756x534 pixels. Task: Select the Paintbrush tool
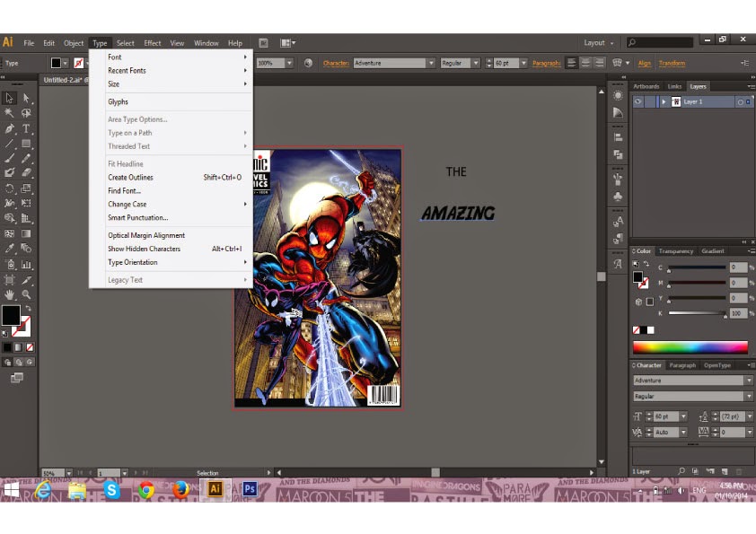9,158
